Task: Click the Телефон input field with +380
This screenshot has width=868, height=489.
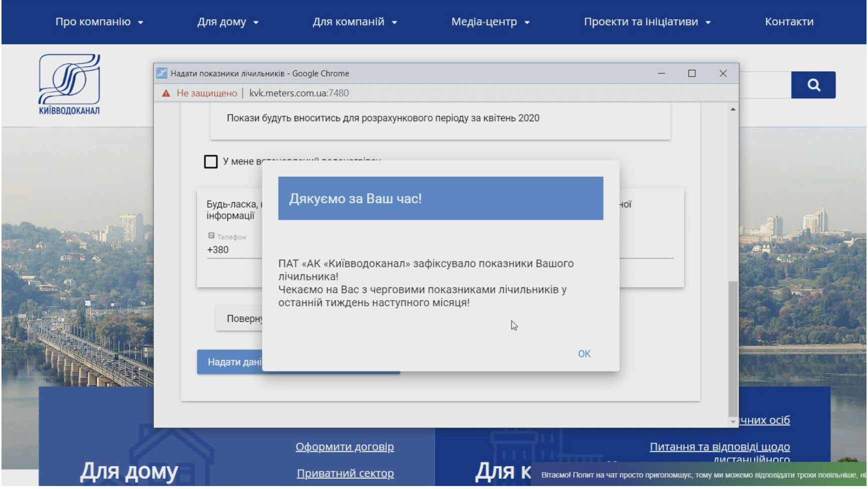Action: (x=234, y=250)
